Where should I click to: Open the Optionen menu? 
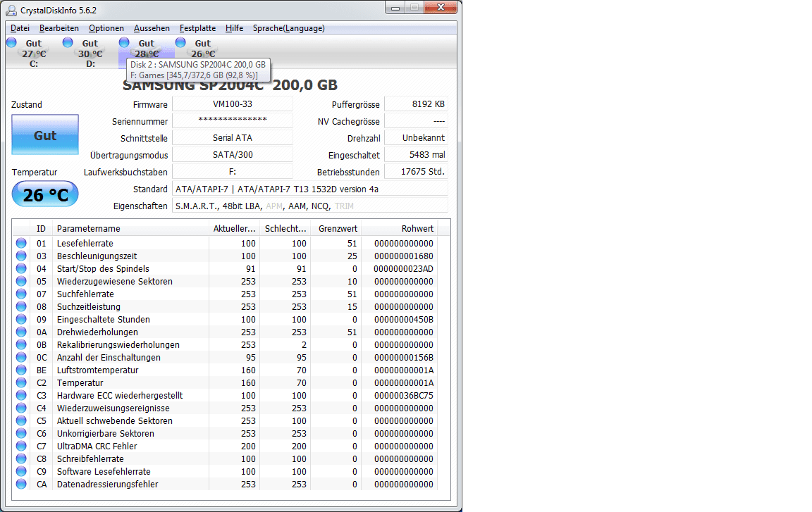[106, 28]
